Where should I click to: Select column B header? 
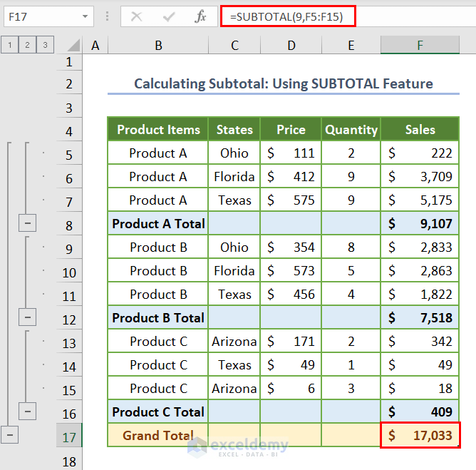[x=158, y=46]
